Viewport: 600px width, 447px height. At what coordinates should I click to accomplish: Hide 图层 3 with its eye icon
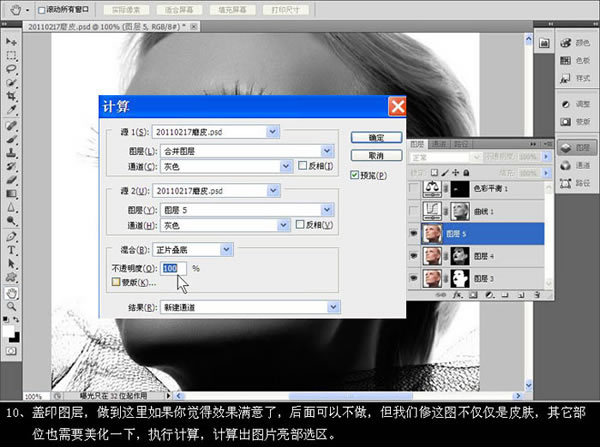[414, 278]
